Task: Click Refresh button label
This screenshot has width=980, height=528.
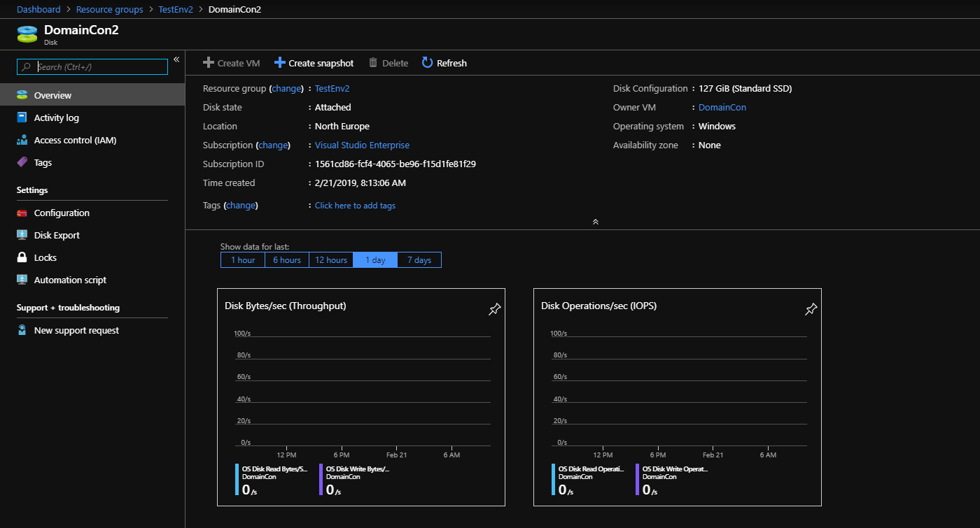Action: tap(451, 63)
